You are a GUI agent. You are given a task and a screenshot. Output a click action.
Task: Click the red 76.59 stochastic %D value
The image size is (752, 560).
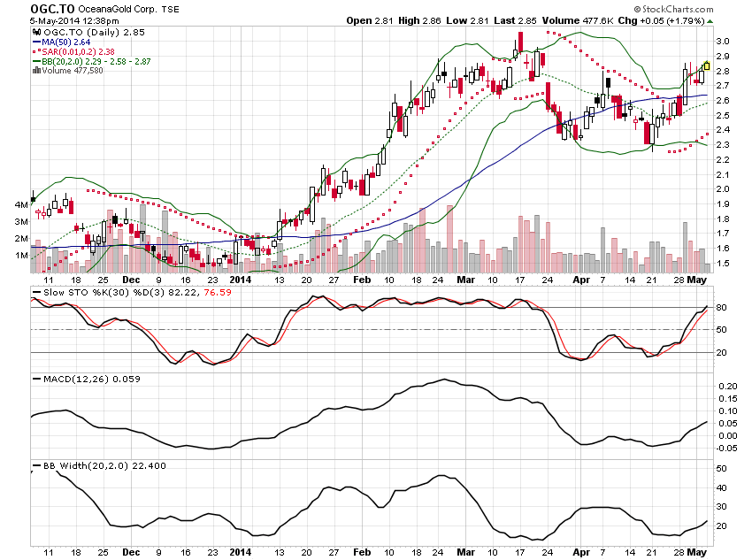[218, 292]
